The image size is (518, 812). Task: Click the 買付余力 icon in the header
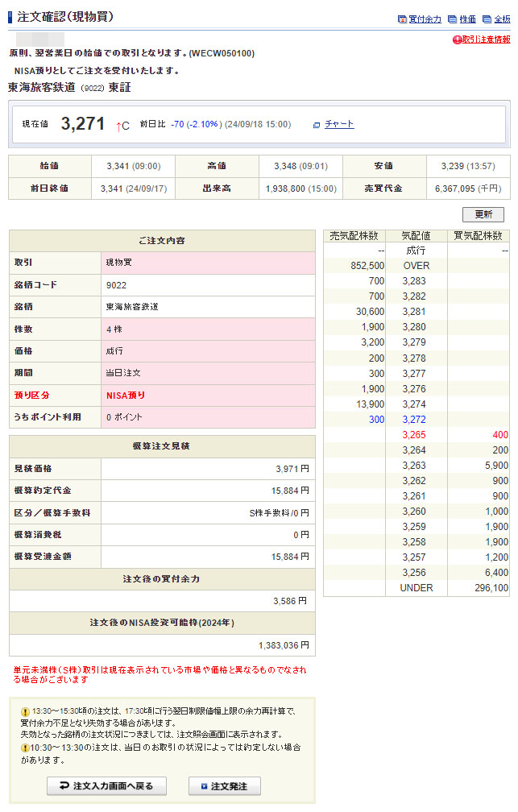[402, 19]
